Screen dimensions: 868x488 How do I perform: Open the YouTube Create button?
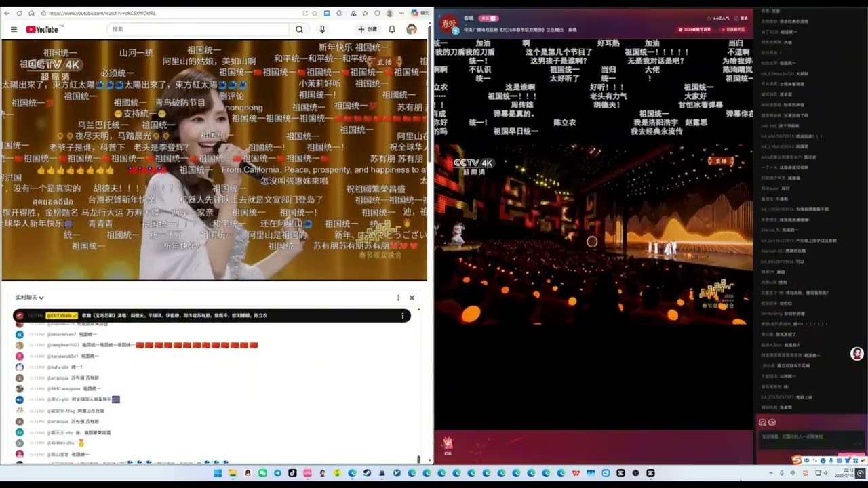(x=368, y=29)
